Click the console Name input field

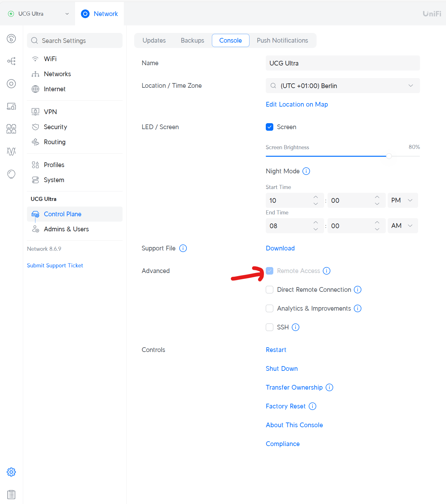coord(343,63)
